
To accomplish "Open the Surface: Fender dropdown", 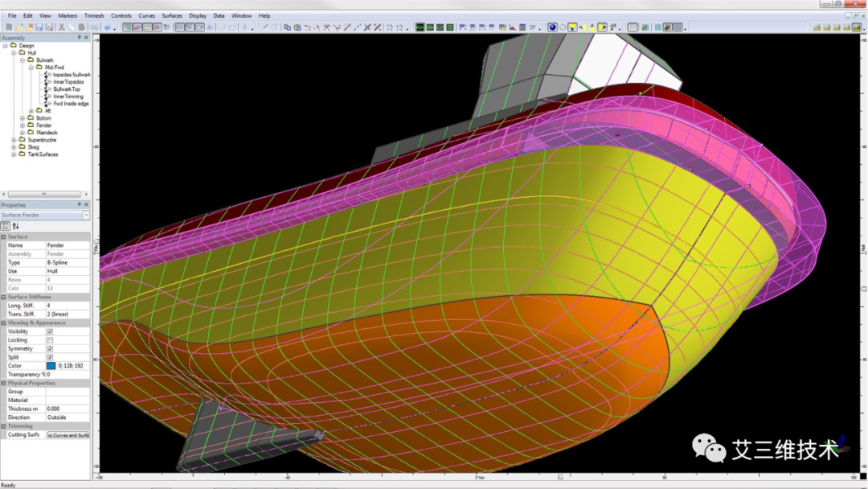I will 86,215.
